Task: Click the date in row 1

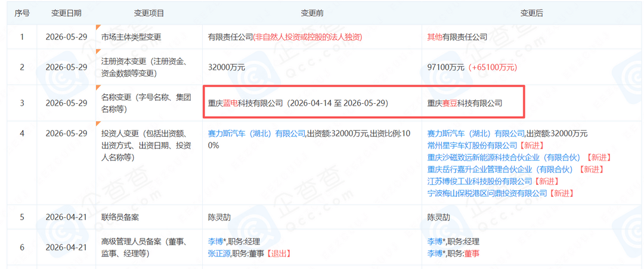Action: click(x=66, y=37)
